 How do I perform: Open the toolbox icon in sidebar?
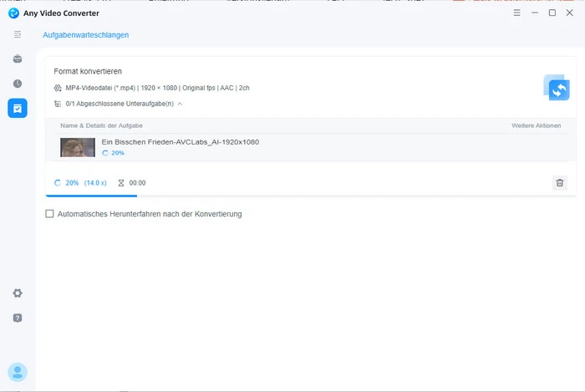pyautogui.click(x=18, y=59)
